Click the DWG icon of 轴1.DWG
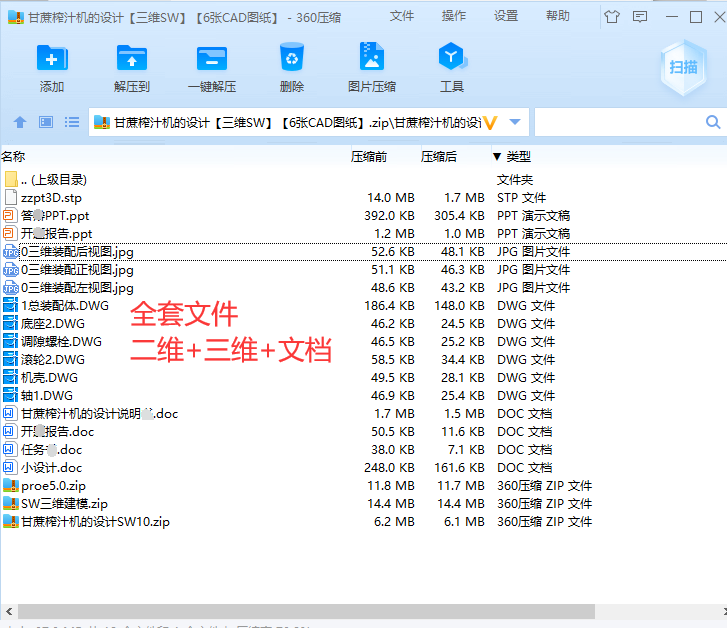 coord(10,396)
